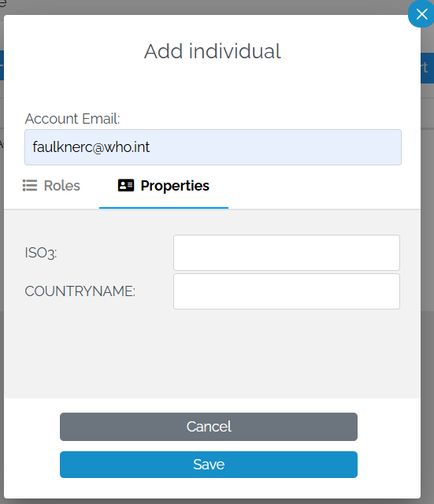434x504 pixels.
Task: Click the Account Email input field
Action: click(213, 147)
